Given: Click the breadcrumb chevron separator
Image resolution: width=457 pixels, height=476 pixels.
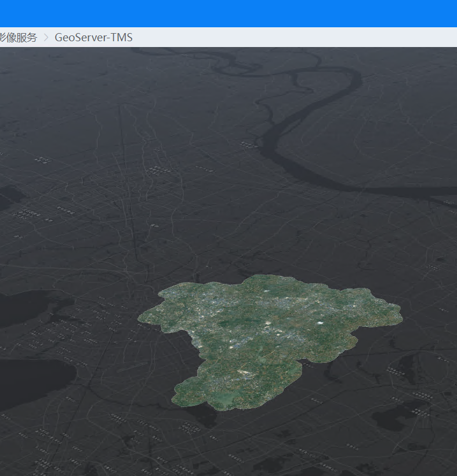Looking at the screenshot, I should [46, 38].
